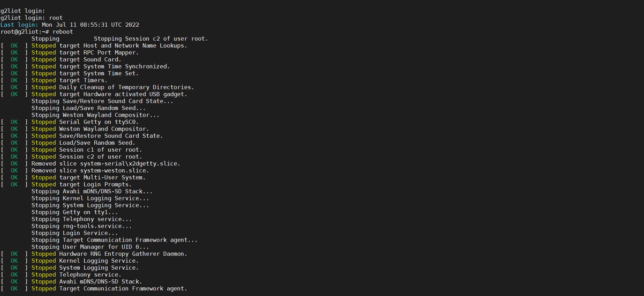Click 'Stopped target System Time Synchronized' line
The image size is (644, 296).
tap(101, 66)
